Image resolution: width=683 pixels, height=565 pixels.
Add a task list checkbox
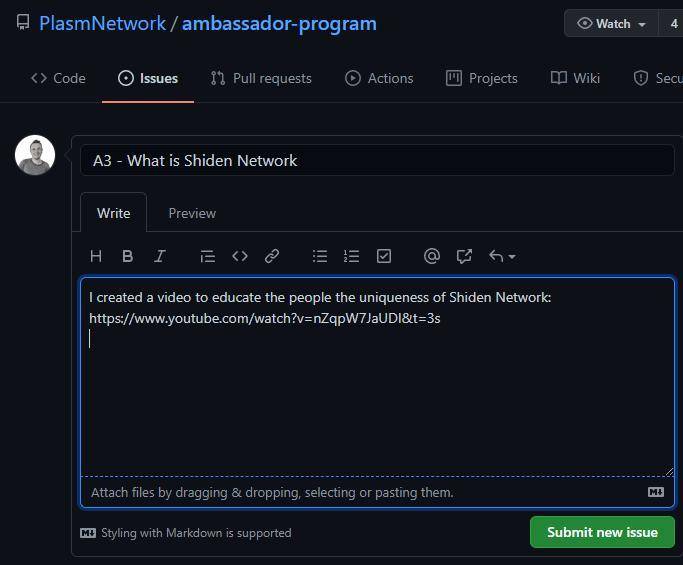point(384,256)
